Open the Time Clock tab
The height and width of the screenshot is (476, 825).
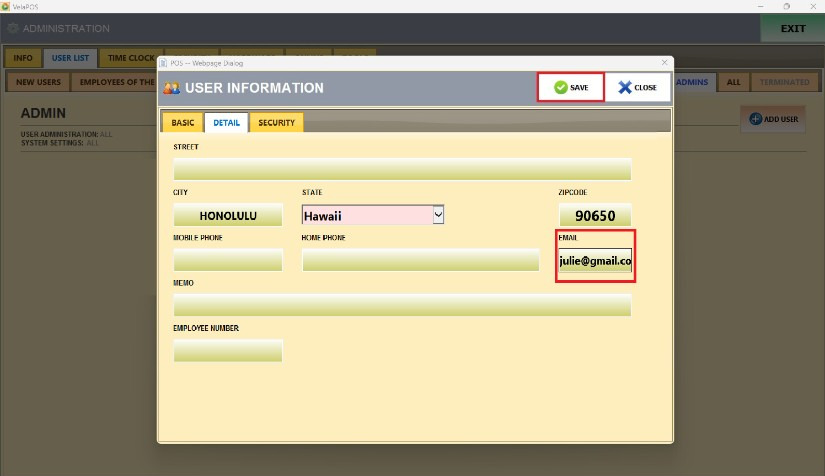(x=131, y=58)
